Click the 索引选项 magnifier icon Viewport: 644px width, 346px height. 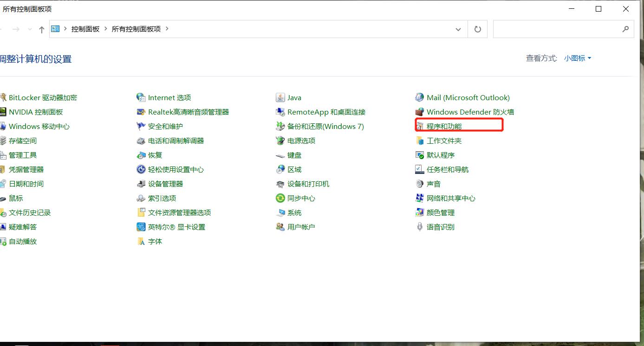[x=141, y=198]
